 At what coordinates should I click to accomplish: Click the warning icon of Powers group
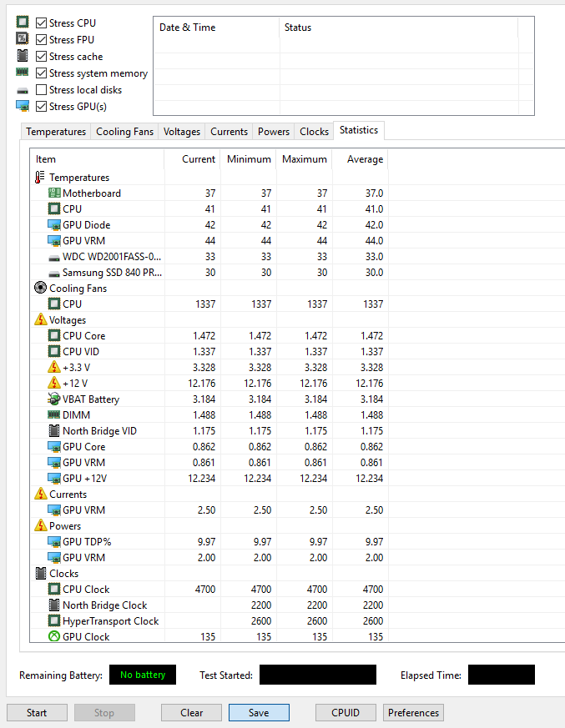pos(40,525)
